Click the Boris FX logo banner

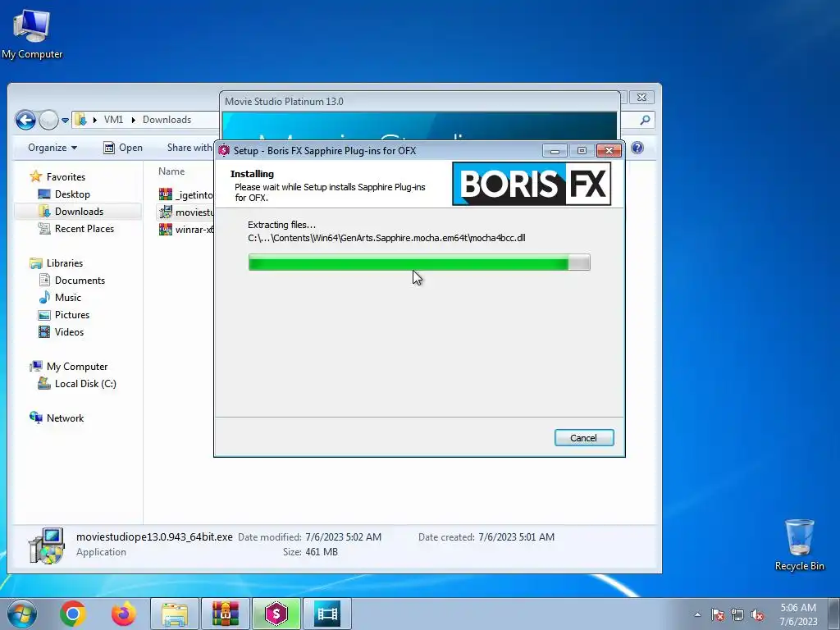[x=532, y=184]
